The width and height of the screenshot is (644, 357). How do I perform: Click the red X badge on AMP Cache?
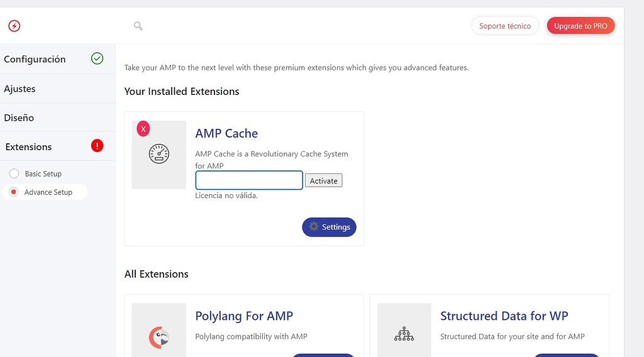pos(143,129)
